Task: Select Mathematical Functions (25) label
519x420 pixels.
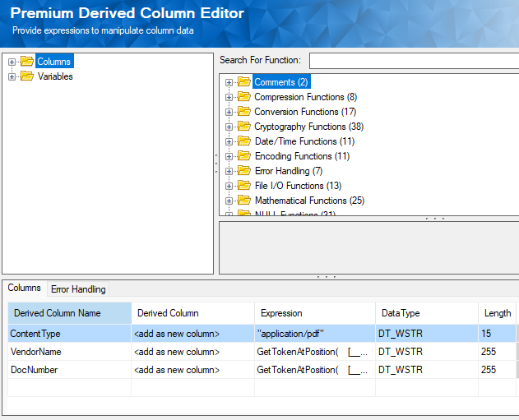Action: pyautogui.click(x=309, y=201)
